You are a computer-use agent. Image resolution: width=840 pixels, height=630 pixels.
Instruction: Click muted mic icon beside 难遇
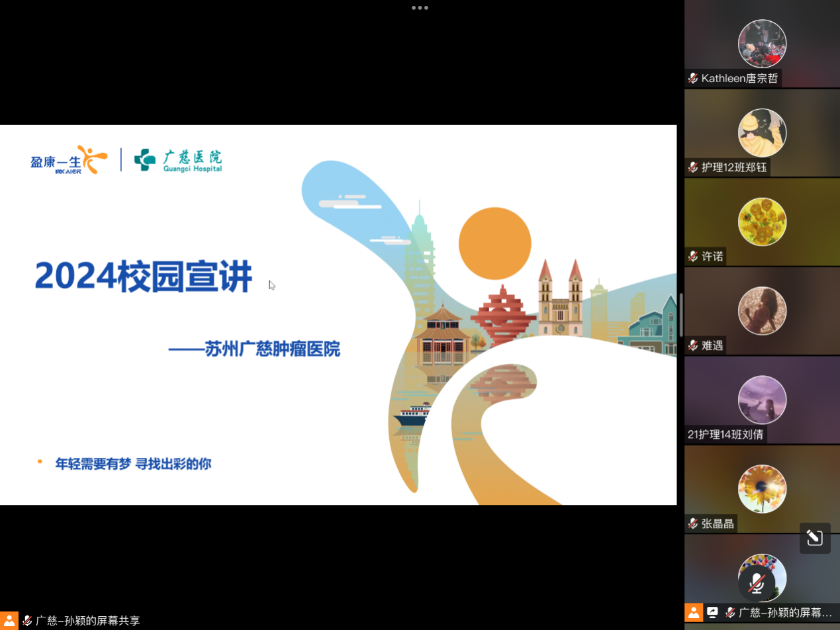[x=693, y=345]
